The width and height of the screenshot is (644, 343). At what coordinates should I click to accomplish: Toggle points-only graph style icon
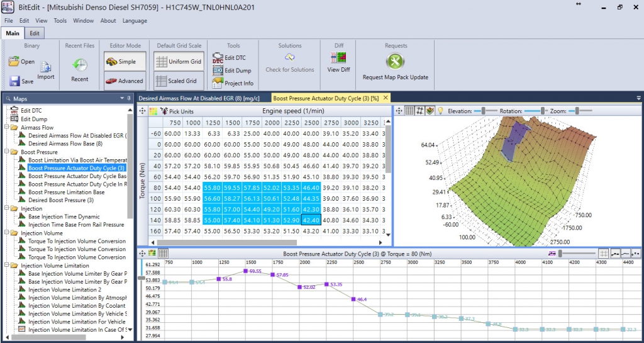click(635, 254)
